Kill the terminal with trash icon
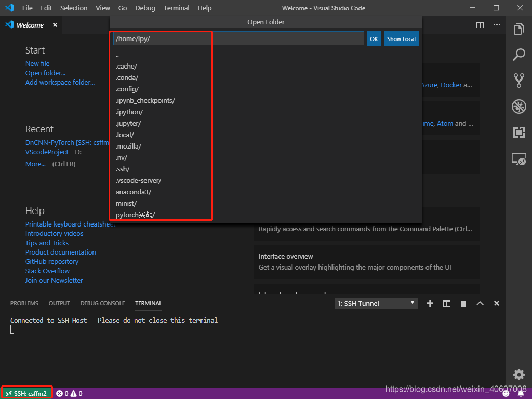This screenshot has height=399, width=532. [x=463, y=303]
